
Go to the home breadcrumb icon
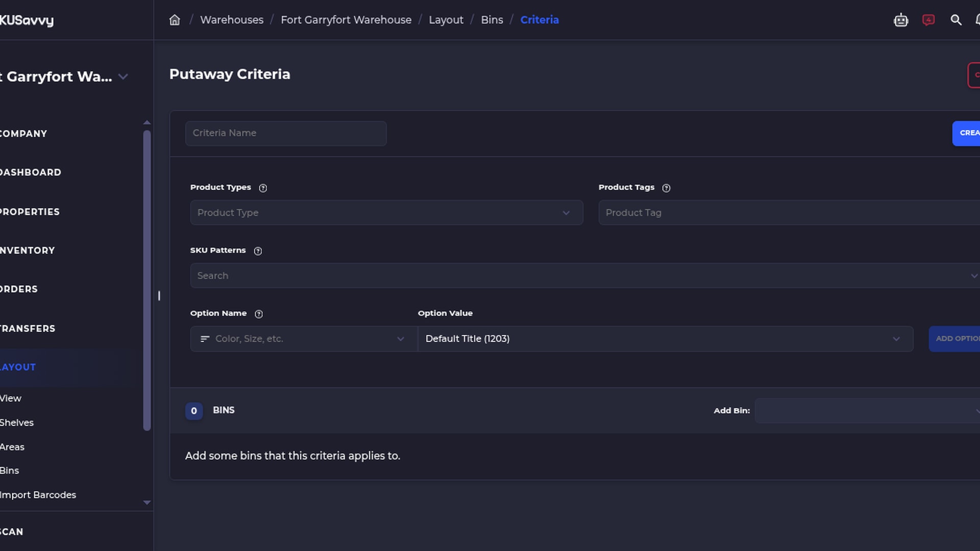pos(175,20)
